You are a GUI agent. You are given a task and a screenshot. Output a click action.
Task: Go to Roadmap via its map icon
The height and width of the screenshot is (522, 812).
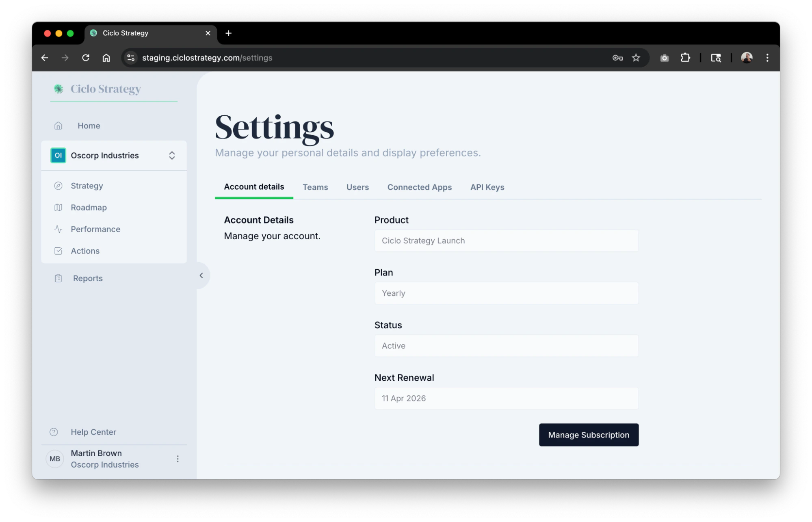[x=58, y=208]
